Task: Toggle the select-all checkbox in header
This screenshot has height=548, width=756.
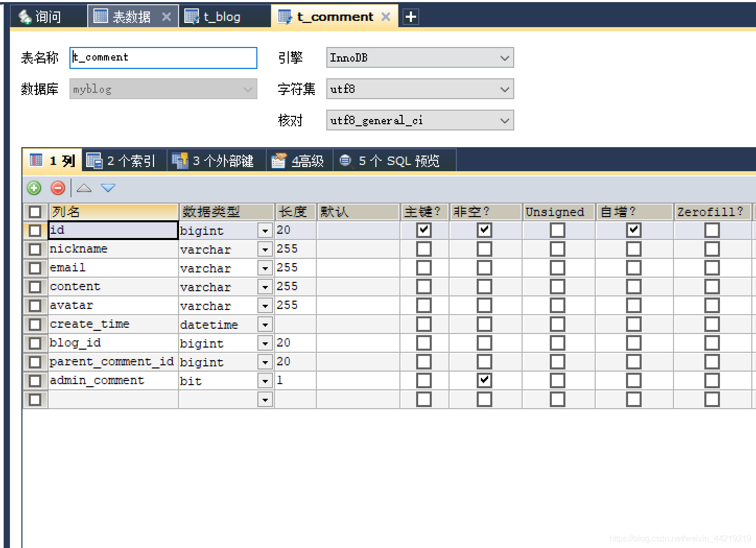Action: 35,212
